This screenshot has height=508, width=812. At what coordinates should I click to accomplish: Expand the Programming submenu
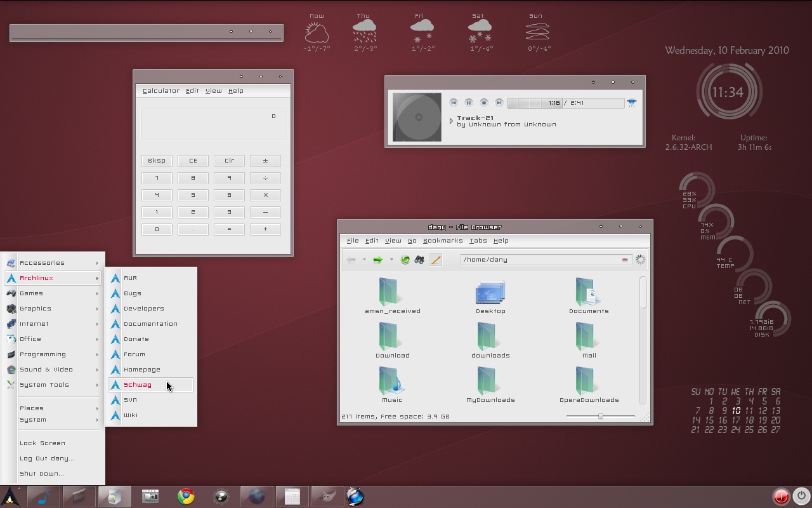point(53,354)
